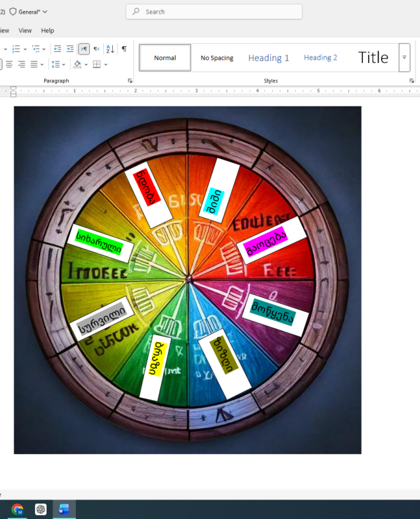This screenshot has height=519, width=420.
Task: Expand the borders dropdown arrow
Action: point(106,64)
